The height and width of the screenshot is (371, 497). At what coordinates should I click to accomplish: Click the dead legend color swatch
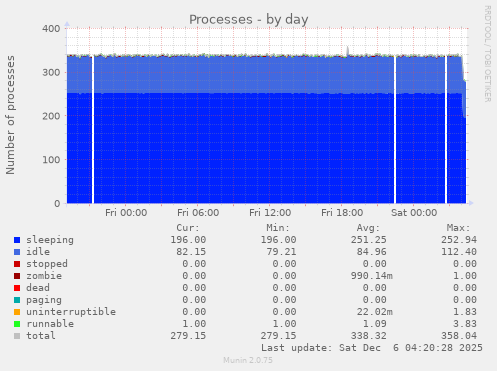[17, 288]
